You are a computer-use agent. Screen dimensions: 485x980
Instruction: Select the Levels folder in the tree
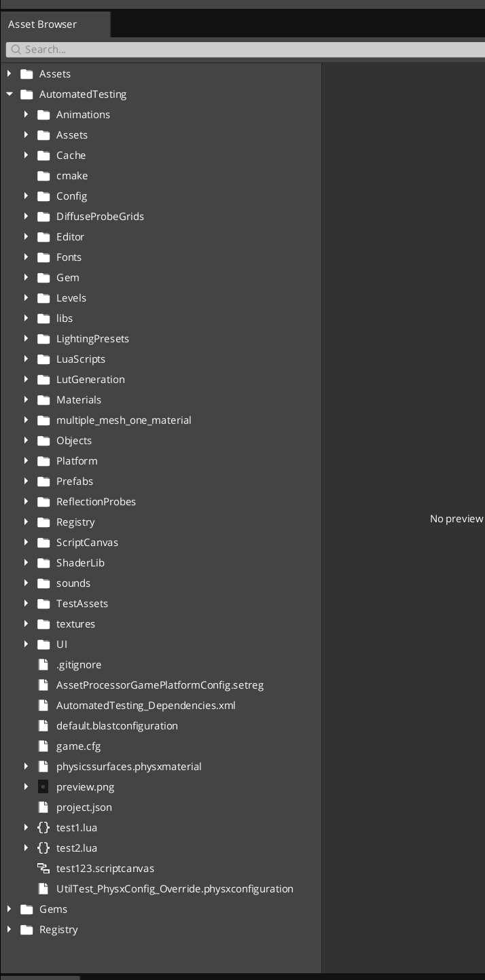tap(72, 297)
